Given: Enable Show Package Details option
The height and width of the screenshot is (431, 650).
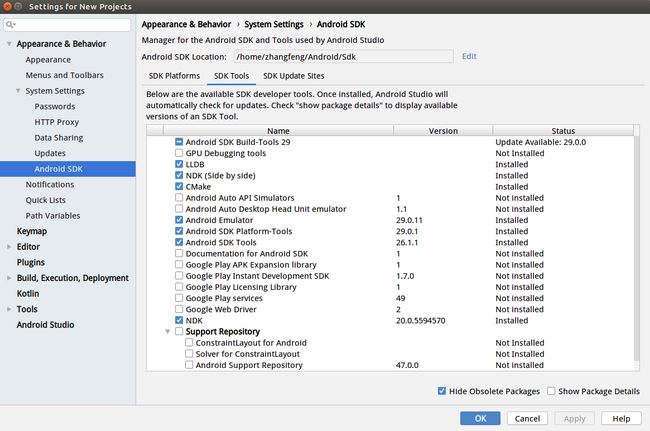Looking at the screenshot, I should click(x=551, y=391).
